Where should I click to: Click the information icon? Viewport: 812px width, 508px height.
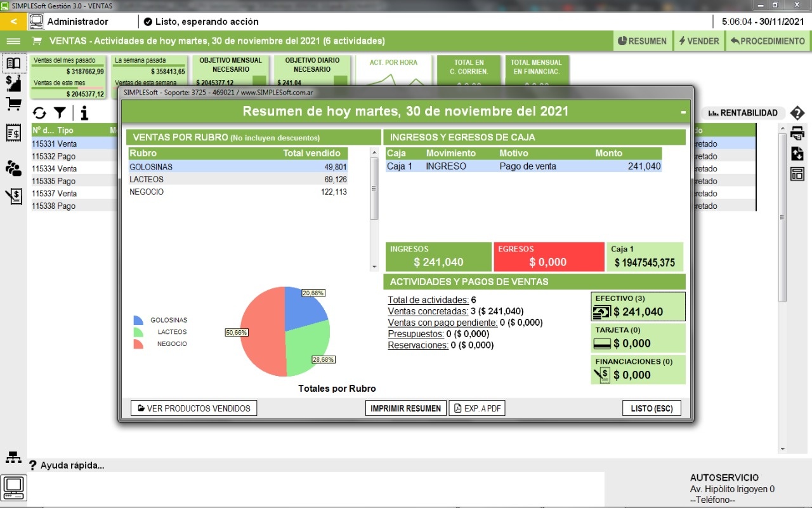point(84,113)
